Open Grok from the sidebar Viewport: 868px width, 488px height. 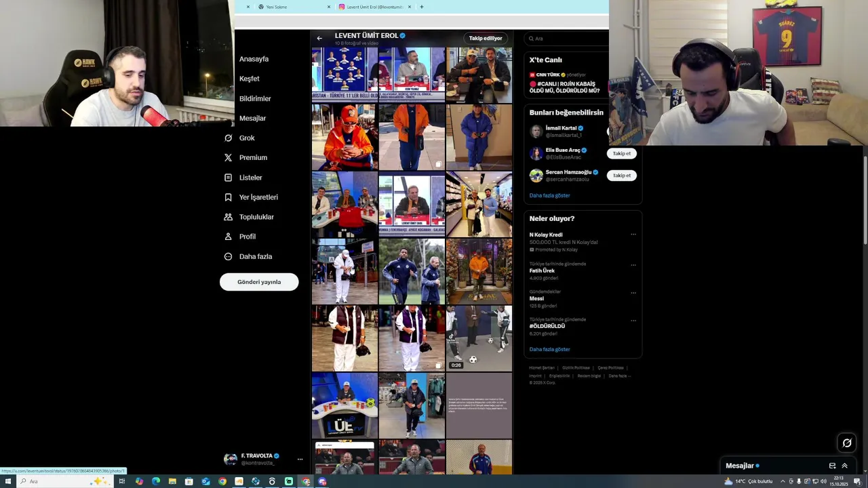coord(239,138)
